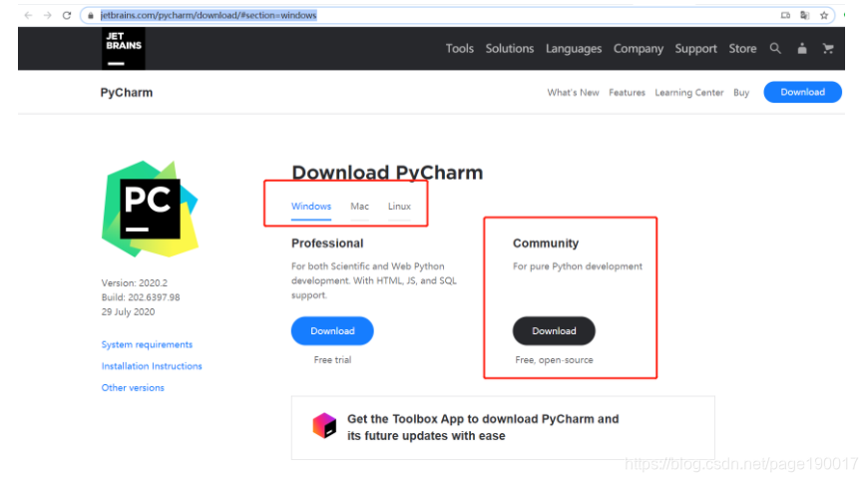Click the PyCharm PC logo image
This screenshot has height=482, width=868.
click(150, 209)
